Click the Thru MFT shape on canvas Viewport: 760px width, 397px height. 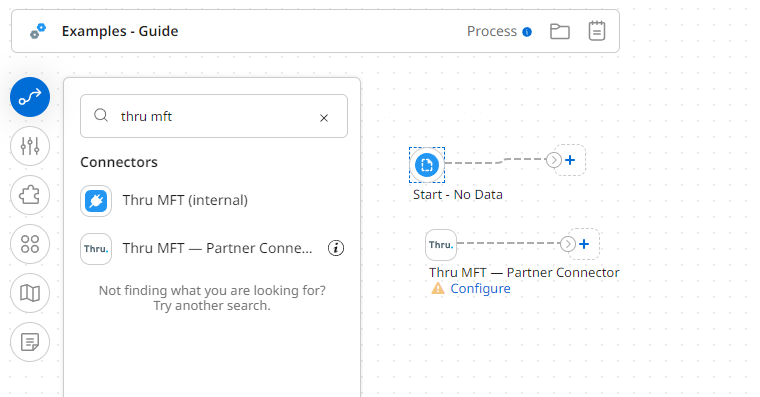click(441, 245)
